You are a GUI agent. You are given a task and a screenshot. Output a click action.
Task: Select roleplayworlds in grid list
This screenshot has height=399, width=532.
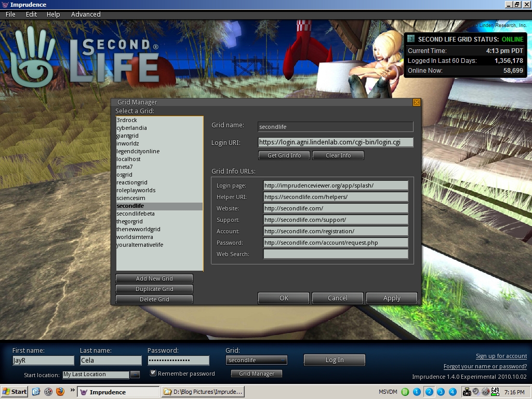pos(159,190)
